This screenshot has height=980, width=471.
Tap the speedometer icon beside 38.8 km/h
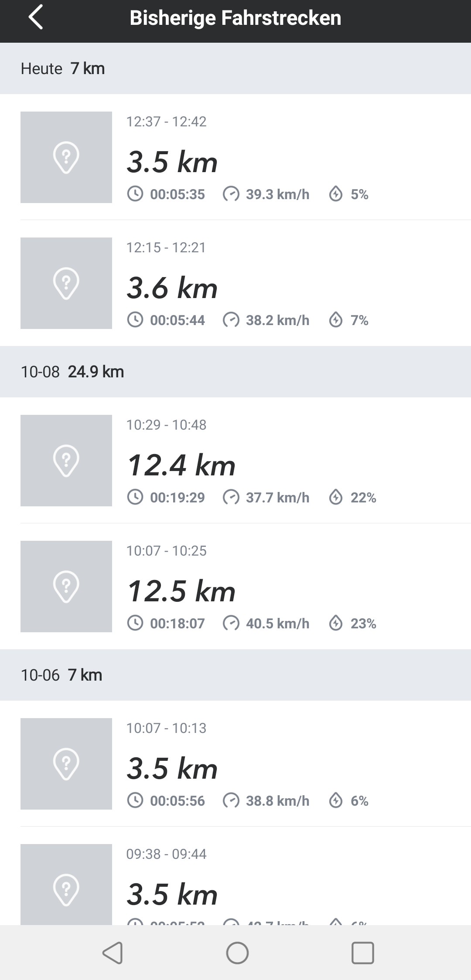231,800
